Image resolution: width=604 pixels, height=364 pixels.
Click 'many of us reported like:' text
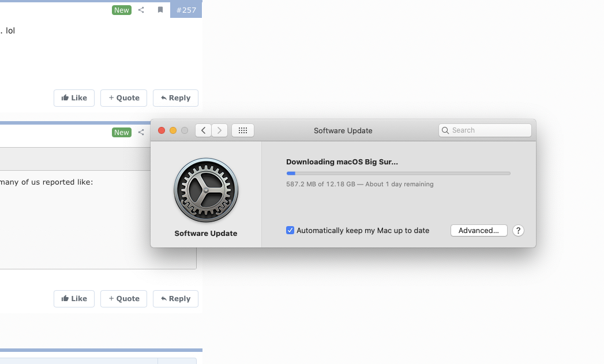coord(47,182)
